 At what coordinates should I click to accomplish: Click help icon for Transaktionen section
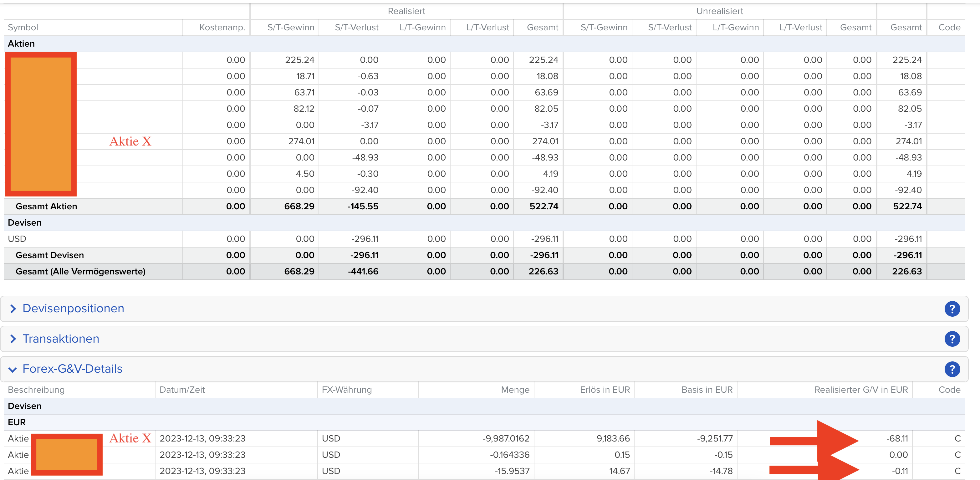(952, 339)
